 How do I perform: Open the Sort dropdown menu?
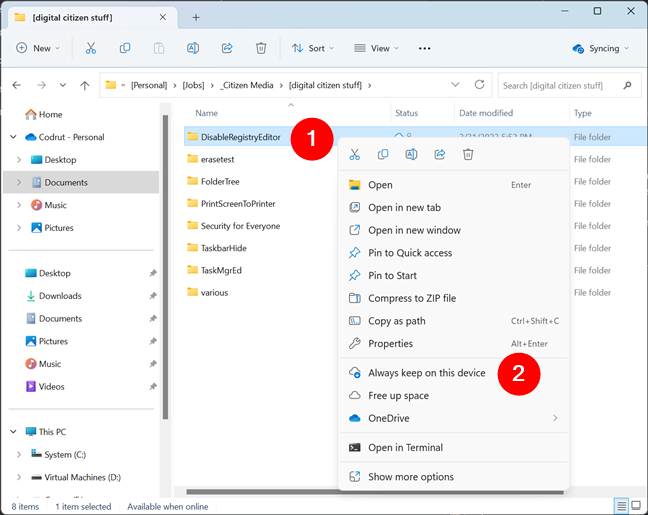tap(314, 48)
